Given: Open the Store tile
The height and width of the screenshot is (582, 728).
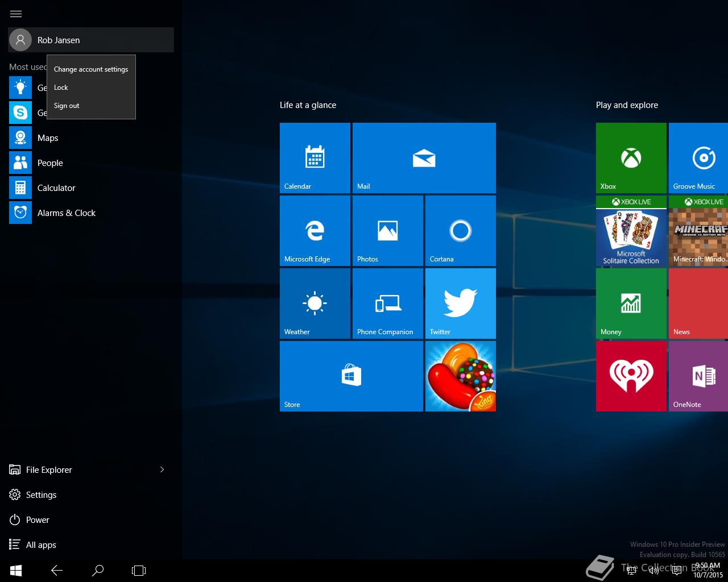Looking at the screenshot, I should (x=351, y=376).
